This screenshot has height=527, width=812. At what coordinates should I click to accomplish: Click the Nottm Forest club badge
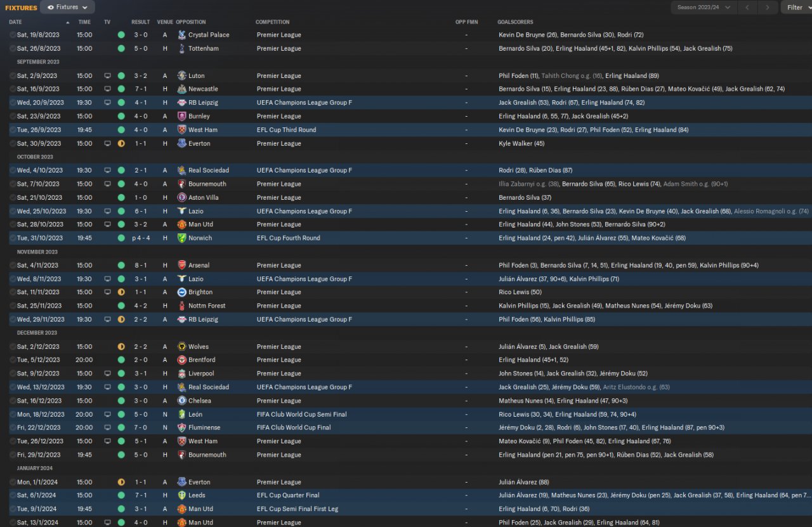tap(182, 306)
